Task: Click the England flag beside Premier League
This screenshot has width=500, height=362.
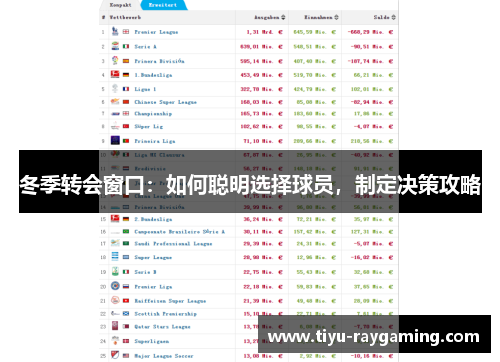Action: pos(126,32)
